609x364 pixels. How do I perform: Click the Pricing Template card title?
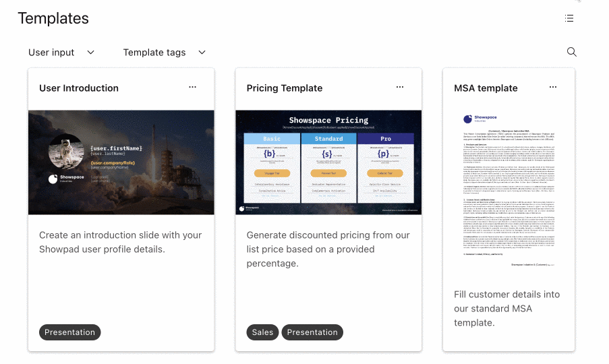(x=285, y=88)
